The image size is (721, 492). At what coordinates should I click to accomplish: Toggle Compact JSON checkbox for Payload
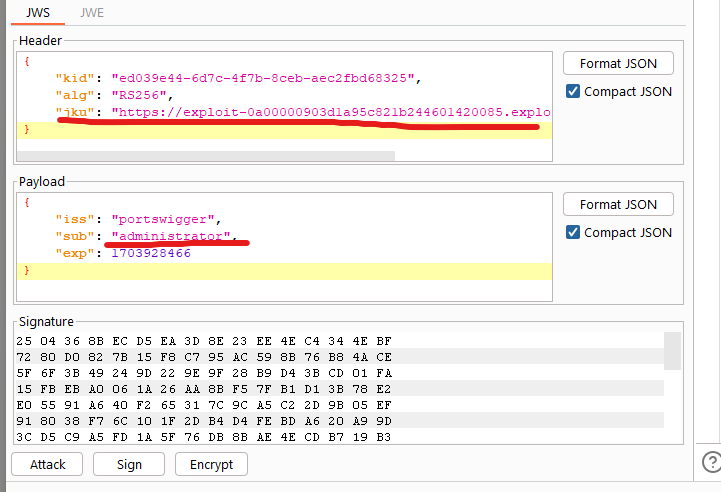pos(573,232)
